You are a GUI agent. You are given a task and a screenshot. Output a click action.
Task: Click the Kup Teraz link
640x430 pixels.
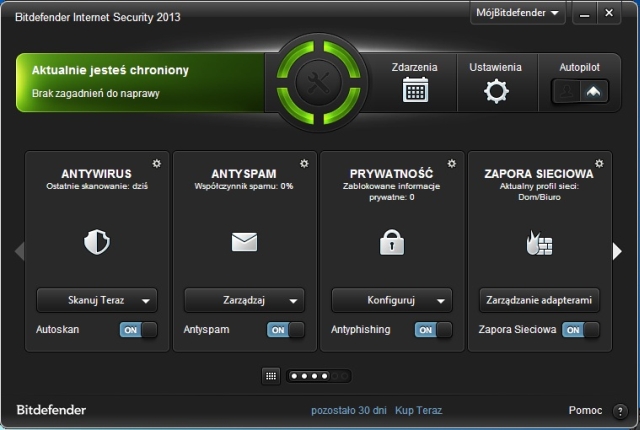coord(417,410)
